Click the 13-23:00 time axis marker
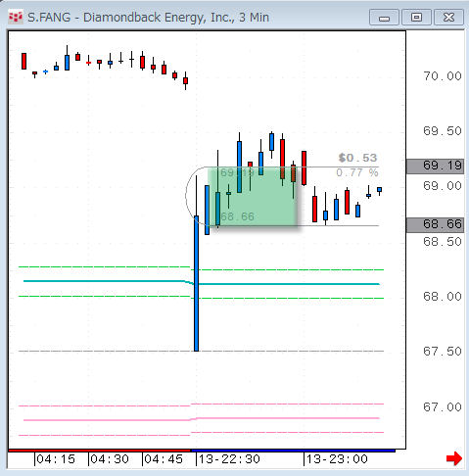Image resolution: width=469 pixels, height=476 pixels. point(337,459)
